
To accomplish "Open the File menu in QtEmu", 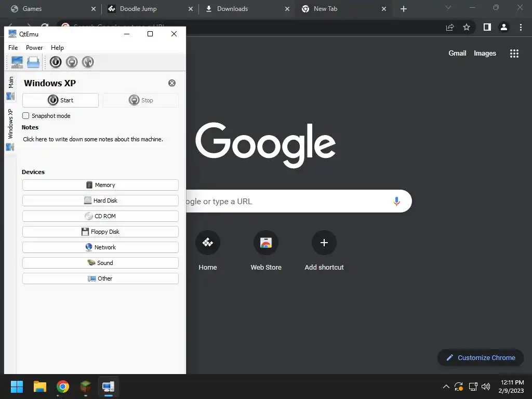I will click(13, 48).
